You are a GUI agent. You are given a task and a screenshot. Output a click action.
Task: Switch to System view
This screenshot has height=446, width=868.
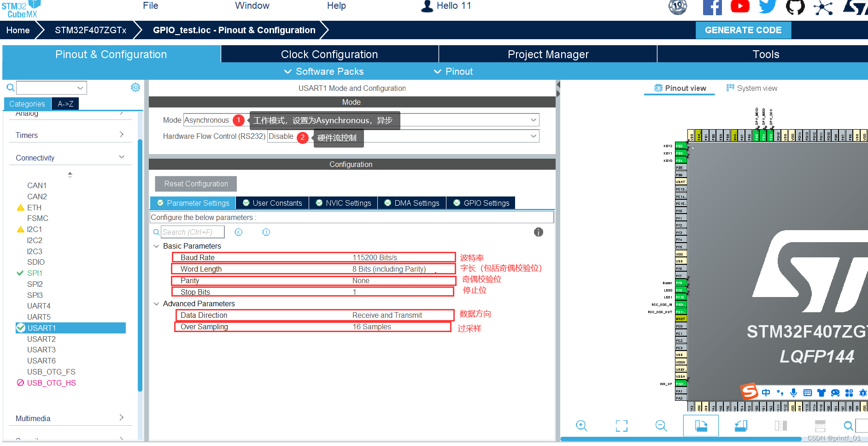click(752, 88)
